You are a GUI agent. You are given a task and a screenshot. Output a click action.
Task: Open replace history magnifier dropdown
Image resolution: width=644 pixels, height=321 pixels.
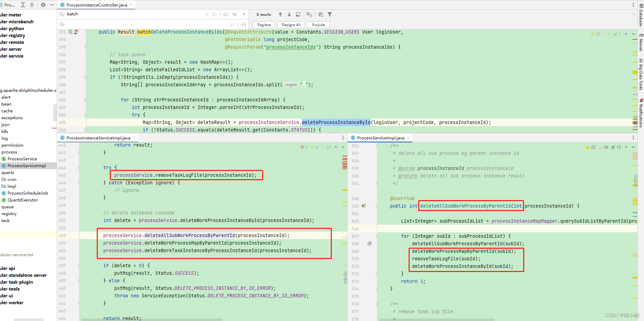pos(62,24)
